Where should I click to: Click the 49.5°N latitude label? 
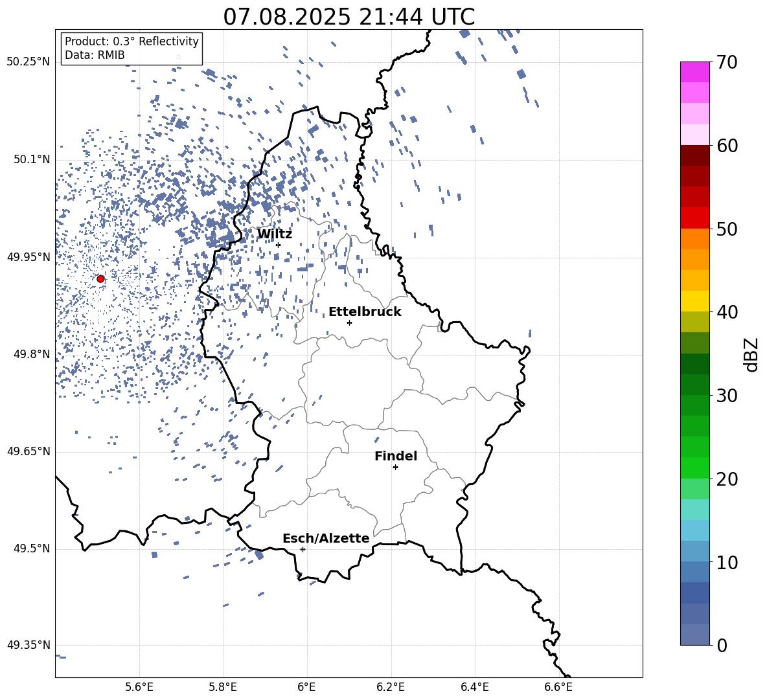(32, 548)
